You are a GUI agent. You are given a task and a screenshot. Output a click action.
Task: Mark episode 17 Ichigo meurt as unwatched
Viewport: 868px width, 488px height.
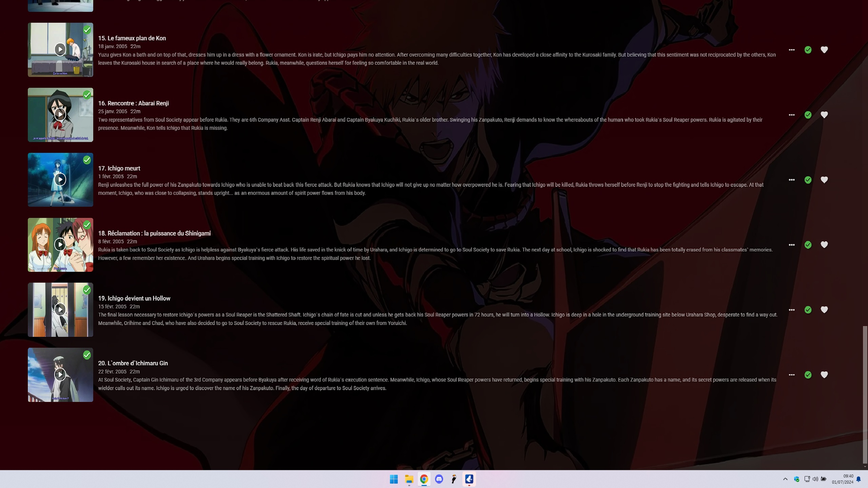coord(808,180)
